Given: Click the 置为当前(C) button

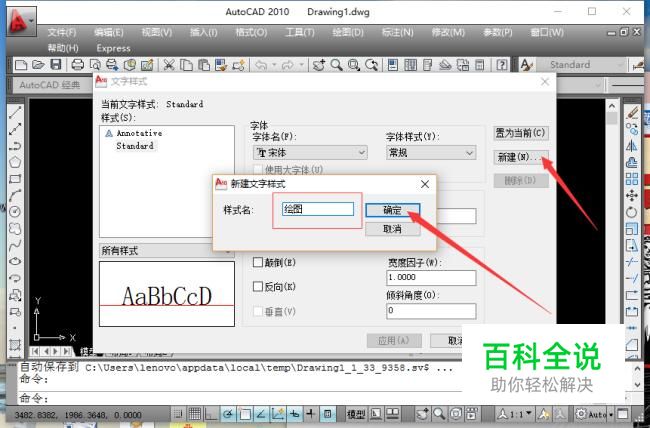Looking at the screenshot, I should (x=521, y=133).
